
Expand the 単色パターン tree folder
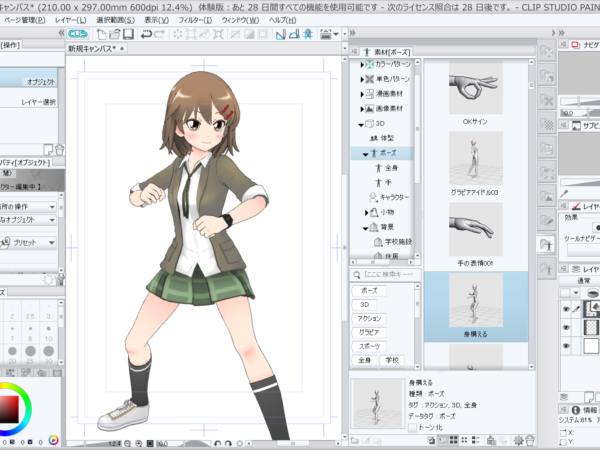tap(362, 79)
